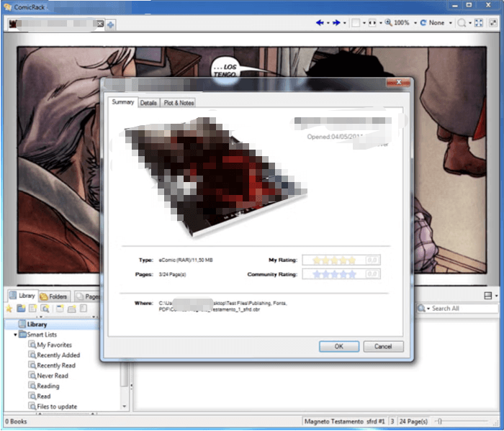Screen dimensions: 504x431
Task: Switch to the Folders panel tab
Action: 54,296
